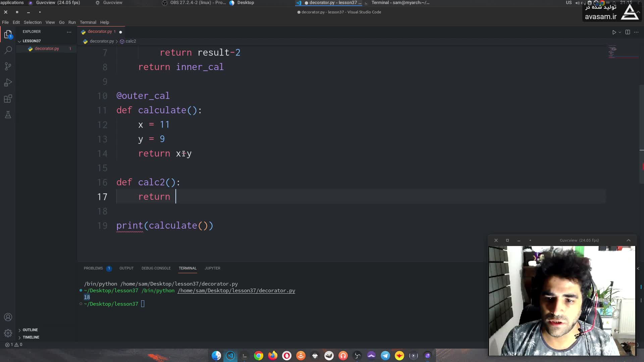The image size is (644, 362).
Task: Open the Extensions view
Action: coord(8,99)
